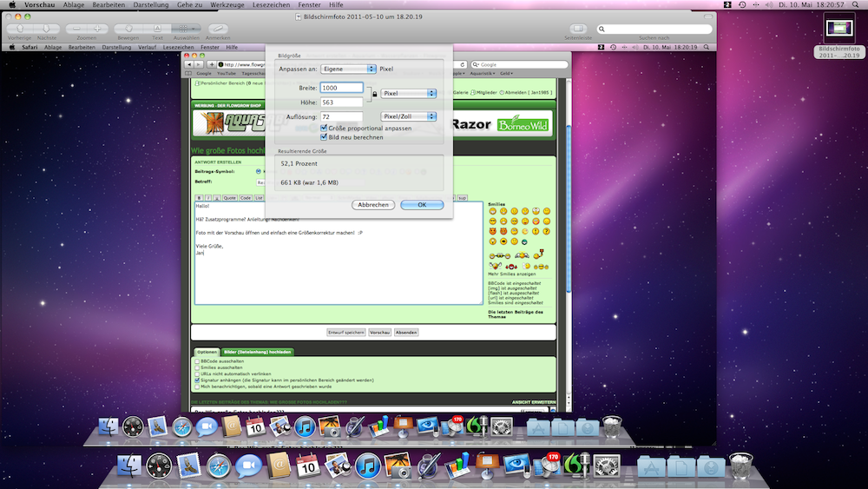Open the Apple menu
The image size is (868, 489).
click(11, 4)
